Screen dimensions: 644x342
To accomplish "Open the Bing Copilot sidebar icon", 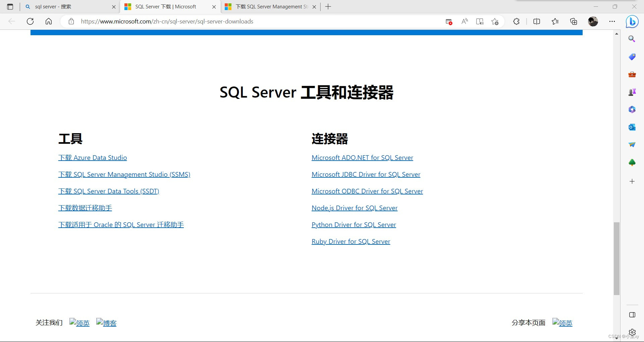I will click(632, 22).
